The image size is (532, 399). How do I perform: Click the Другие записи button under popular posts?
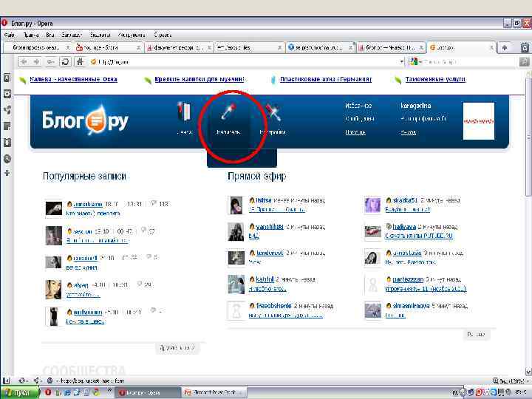pyautogui.click(x=177, y=348)
